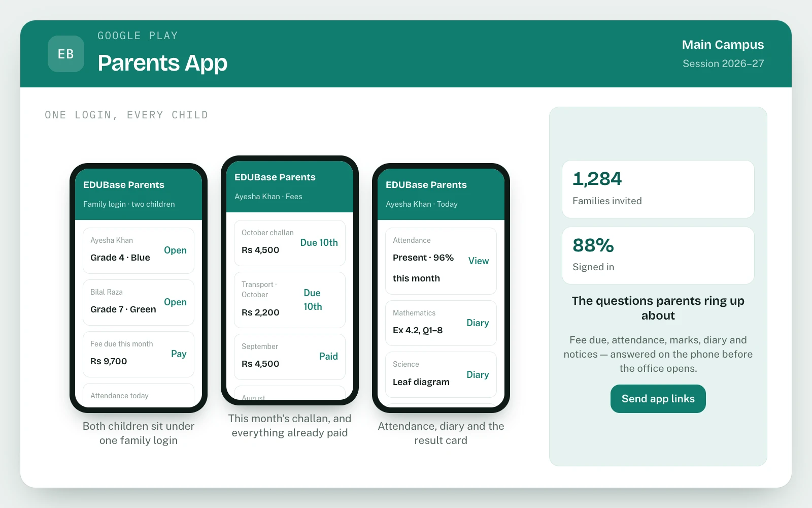
Task: Click 'Ayesha Khan · Today' subtitle
Action: pos(422,204)
